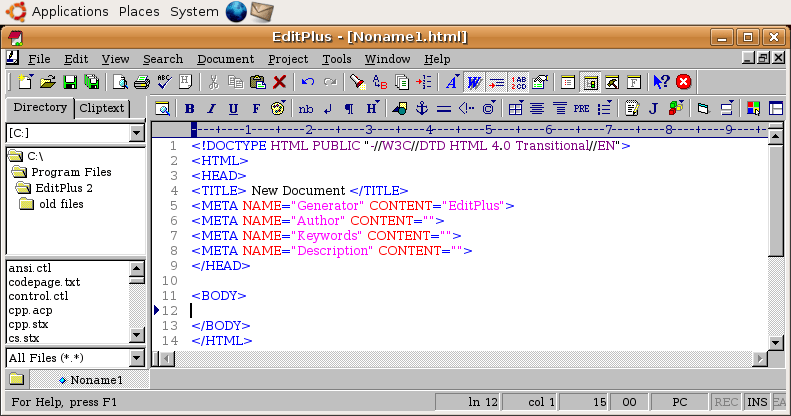Open the table insert dropdown icon
This screenshot has height=416, width=791.
pos(516,108)
